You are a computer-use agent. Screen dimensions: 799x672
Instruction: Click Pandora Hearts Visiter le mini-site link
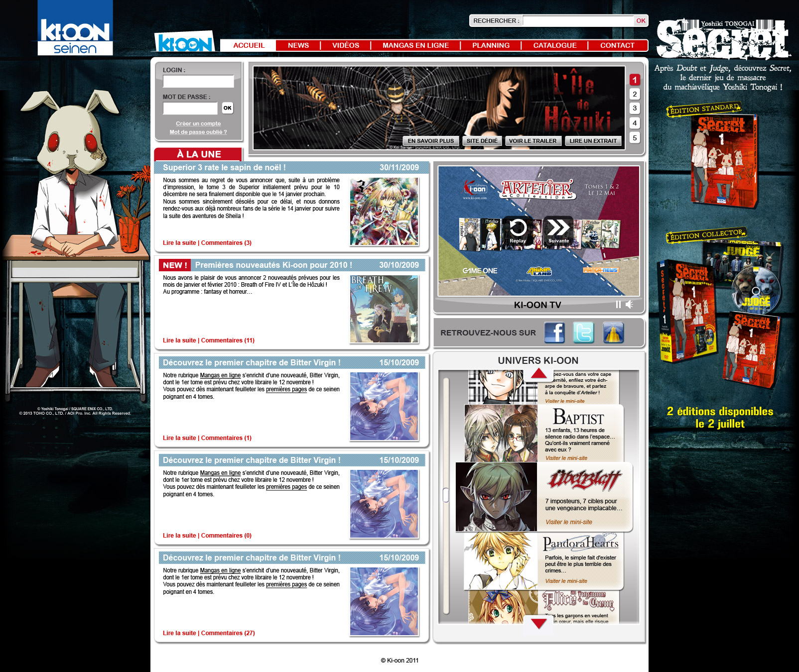click(566, 581)
